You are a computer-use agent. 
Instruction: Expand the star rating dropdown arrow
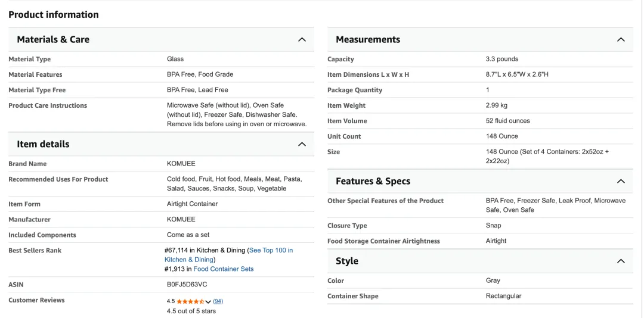point(208,301)
